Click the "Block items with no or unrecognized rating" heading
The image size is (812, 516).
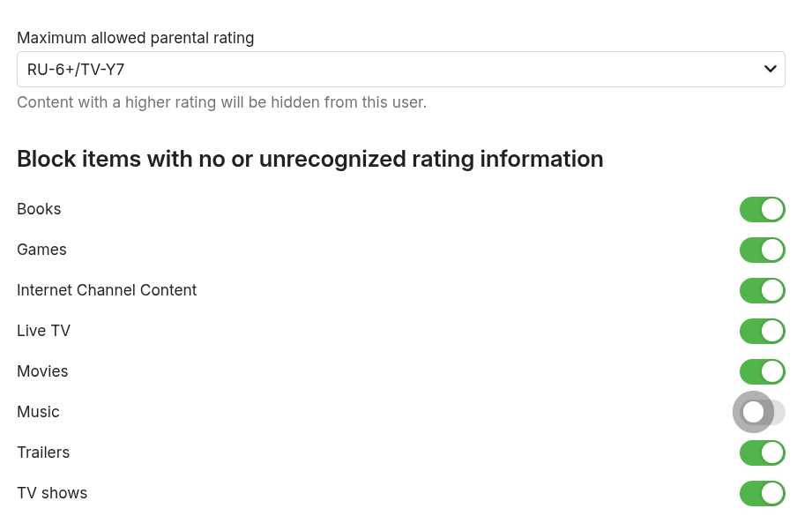(309, 159)
